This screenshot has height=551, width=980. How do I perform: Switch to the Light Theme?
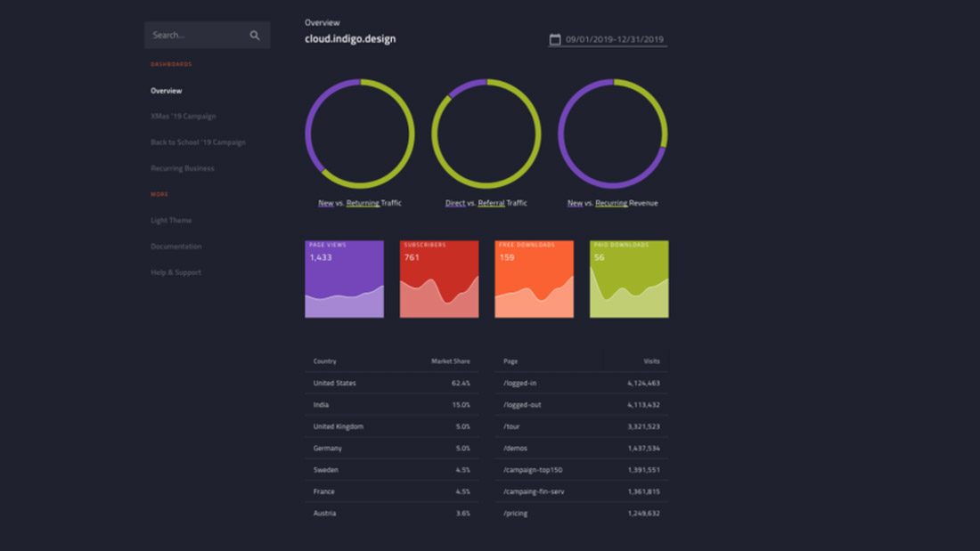tap(169, 220)
